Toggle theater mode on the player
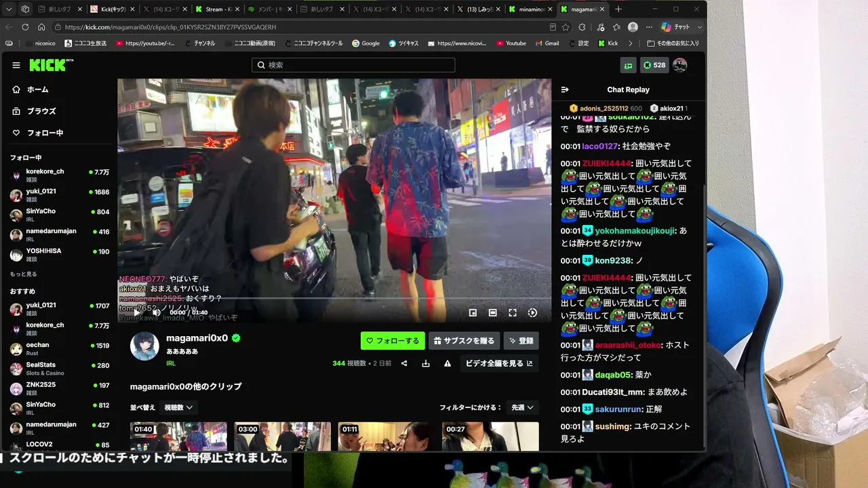The height and width of the screenshot is (488, 868). 493,312
